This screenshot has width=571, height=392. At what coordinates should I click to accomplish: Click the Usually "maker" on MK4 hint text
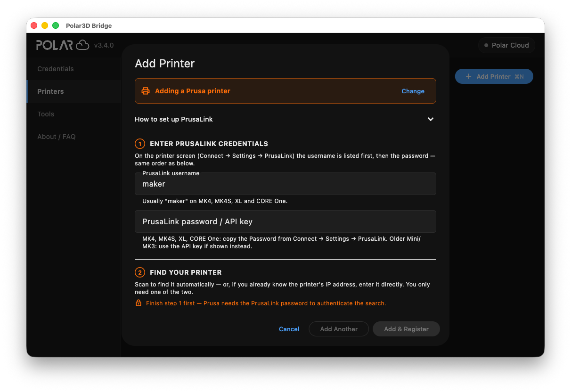pos(215,201)
